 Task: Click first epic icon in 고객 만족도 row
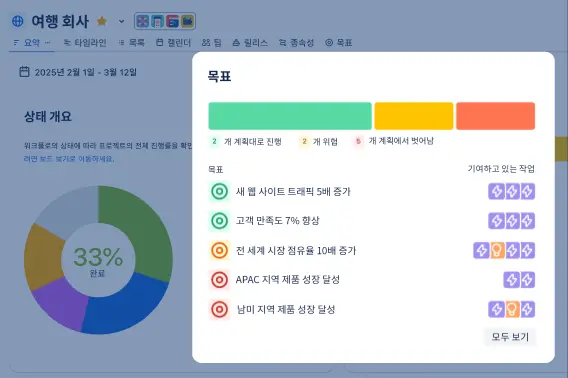coord(496,221)
